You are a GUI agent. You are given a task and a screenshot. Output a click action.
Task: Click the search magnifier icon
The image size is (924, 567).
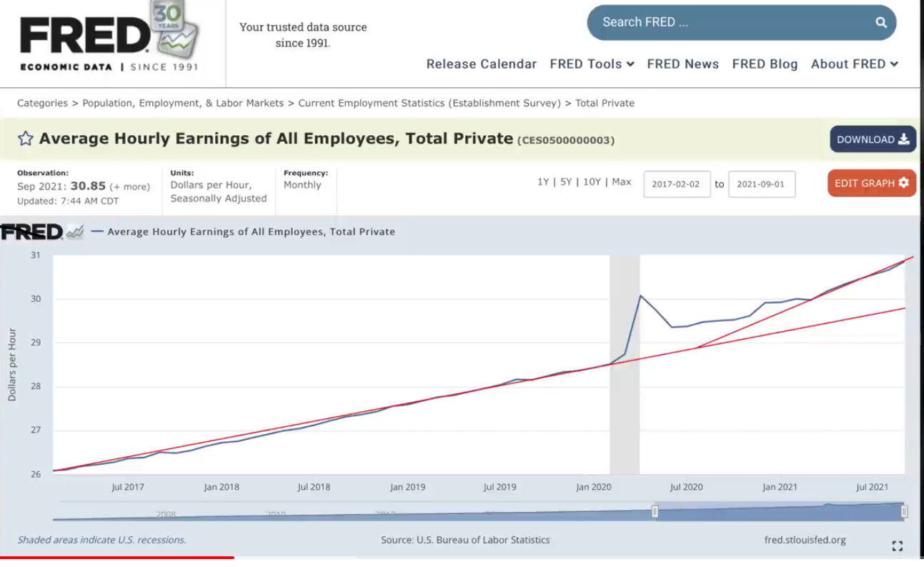tap(881, 22)
